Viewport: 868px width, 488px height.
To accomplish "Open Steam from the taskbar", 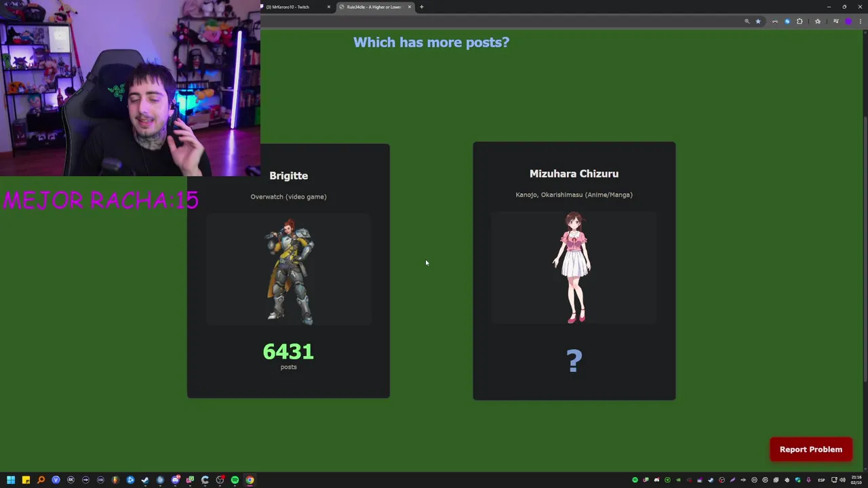I will 145,480.
